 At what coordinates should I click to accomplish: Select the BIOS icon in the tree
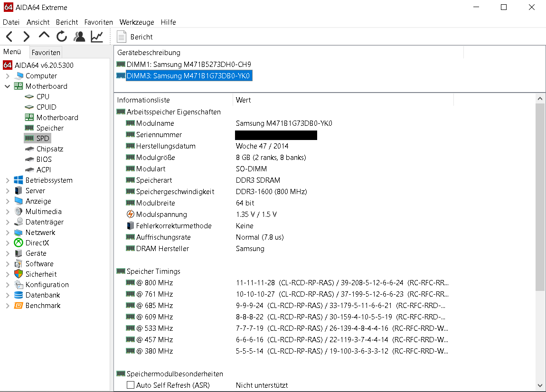29,159
